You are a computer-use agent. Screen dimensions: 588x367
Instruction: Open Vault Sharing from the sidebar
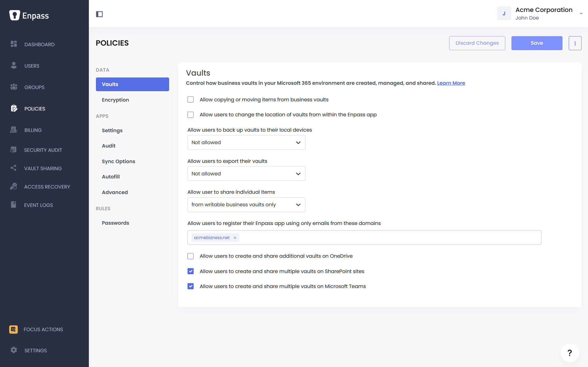pos(43,168)
